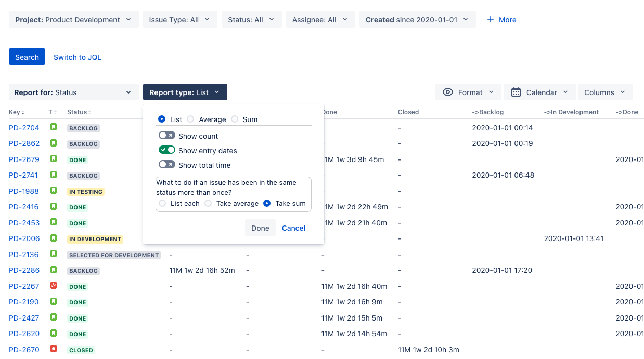Open issue PD-2136 from the Key column
Viewport: 644px width, 359px height.
23,255
